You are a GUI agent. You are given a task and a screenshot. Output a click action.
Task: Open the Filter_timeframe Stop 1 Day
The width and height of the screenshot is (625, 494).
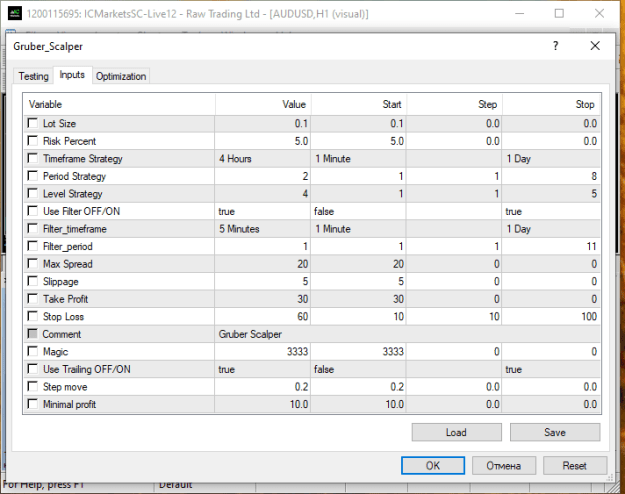[551, 229]
